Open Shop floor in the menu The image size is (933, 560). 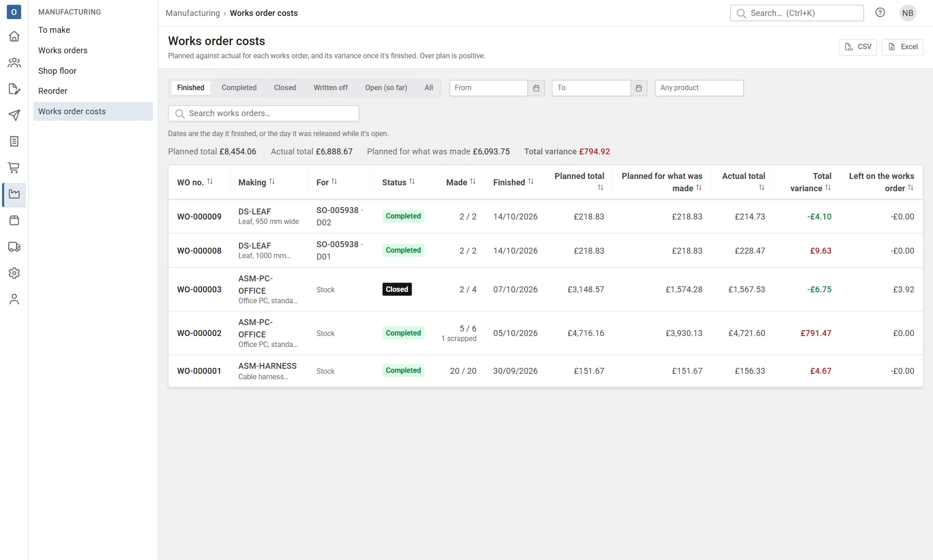tap(93, 71)
